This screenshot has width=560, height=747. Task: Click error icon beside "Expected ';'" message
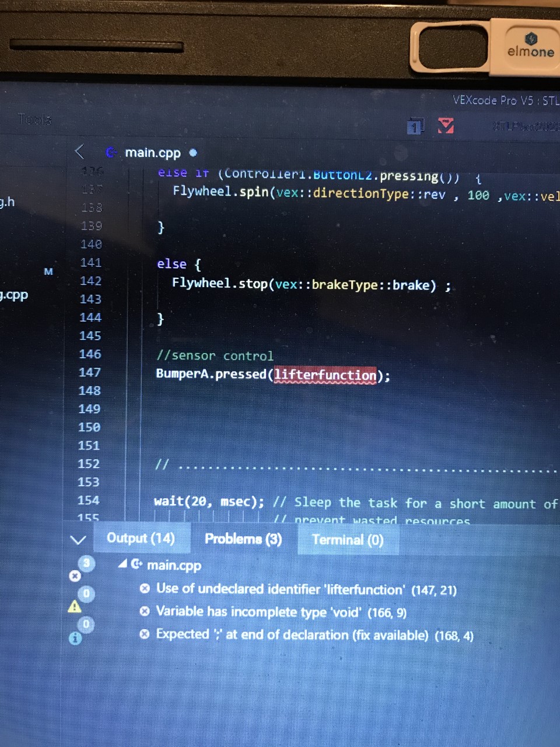point(145,634)
